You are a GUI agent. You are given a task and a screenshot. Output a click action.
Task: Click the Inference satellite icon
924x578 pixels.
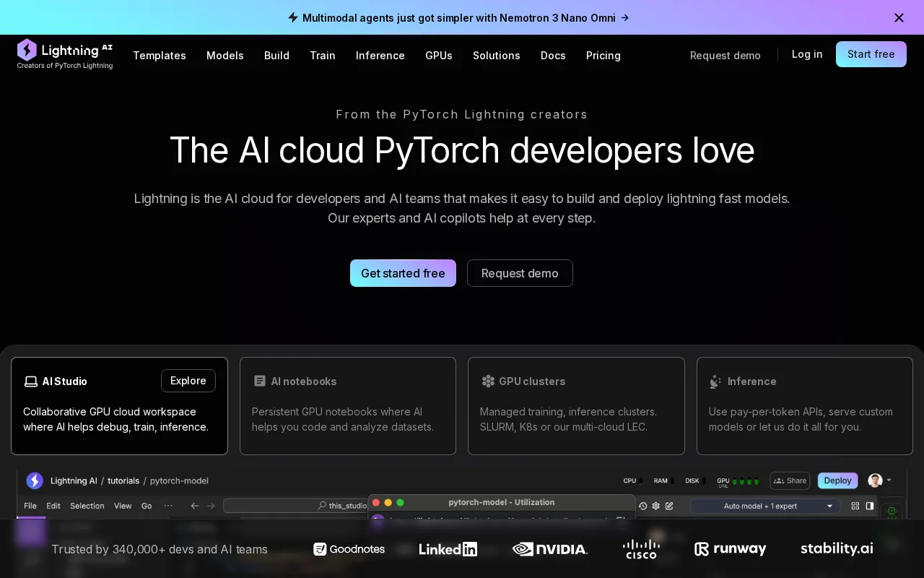[x=715, y=381]
